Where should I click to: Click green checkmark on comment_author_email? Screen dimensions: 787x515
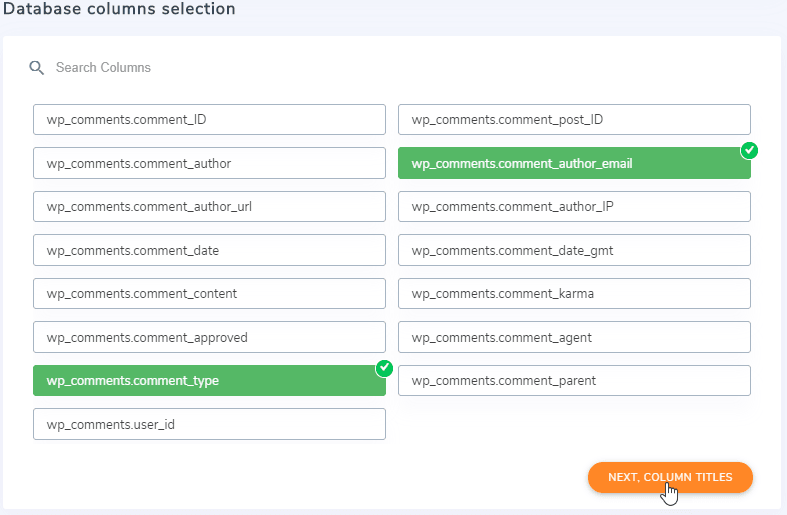tap(749, 150)
